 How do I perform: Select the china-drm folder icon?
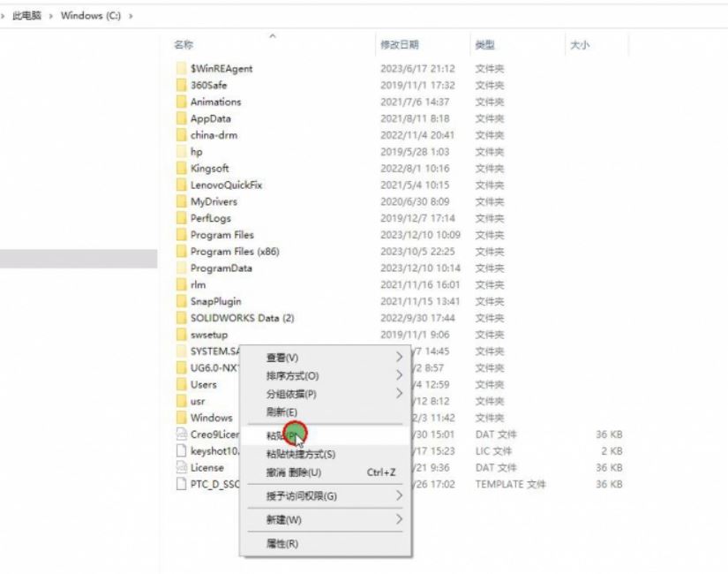(181, 135)
